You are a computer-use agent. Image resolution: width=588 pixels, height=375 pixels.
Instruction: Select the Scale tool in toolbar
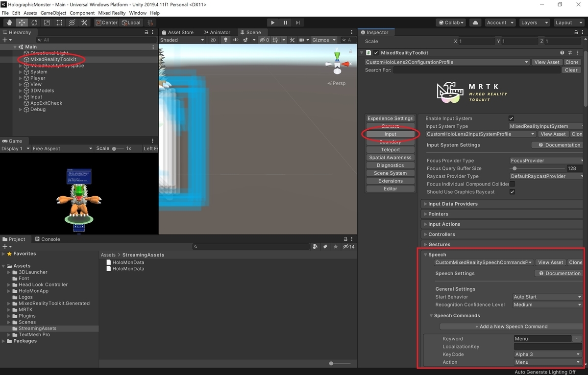pos(47,23)
